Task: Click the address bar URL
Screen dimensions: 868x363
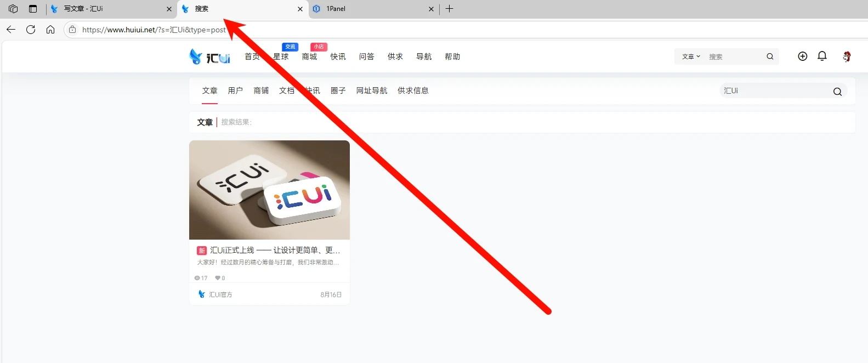Action: tap(154, 30)
